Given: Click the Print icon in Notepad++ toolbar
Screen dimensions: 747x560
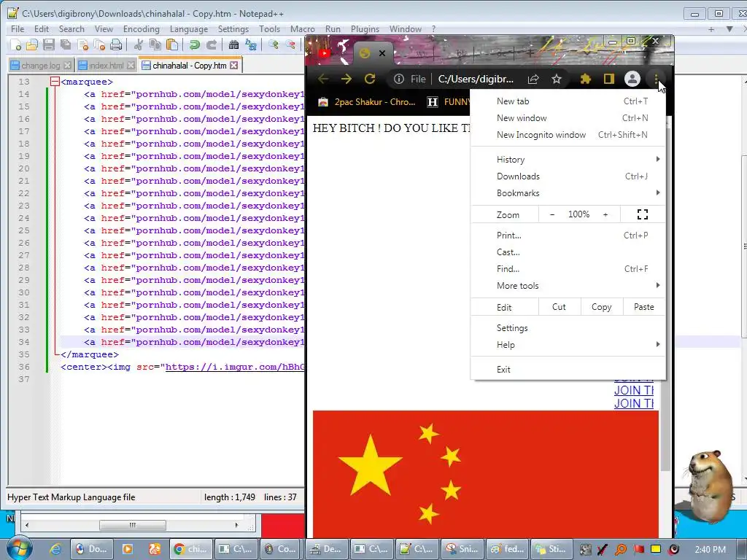Looking at the screenshot, I should [x=116, y=45].
